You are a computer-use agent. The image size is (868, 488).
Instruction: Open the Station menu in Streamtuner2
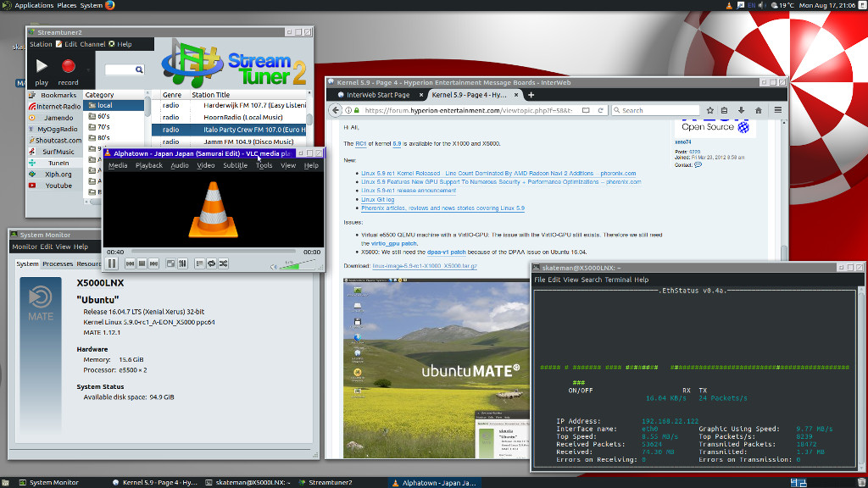[41, 44]
